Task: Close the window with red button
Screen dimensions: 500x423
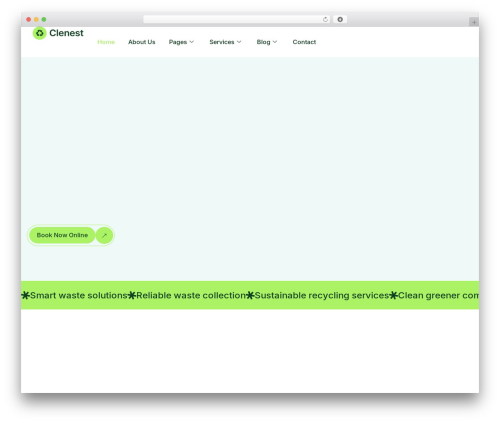Action: [x=29, y=19]
